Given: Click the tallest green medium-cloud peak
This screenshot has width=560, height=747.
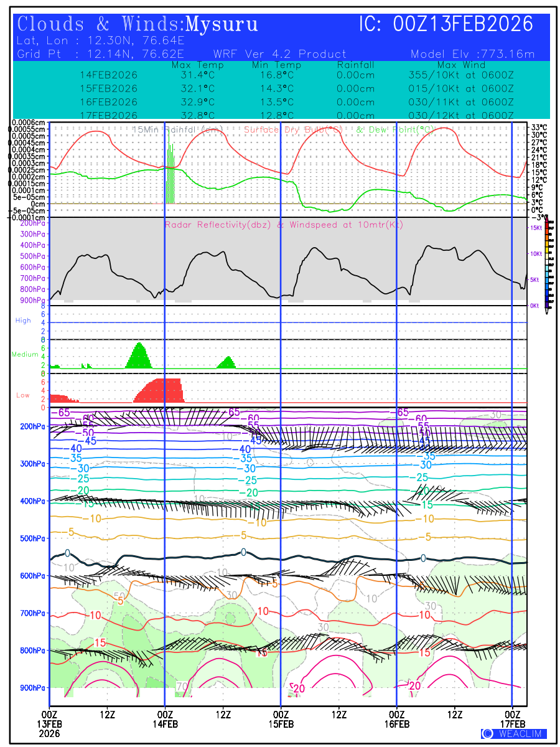Looking at the screenshot, I should coord(139,356).
